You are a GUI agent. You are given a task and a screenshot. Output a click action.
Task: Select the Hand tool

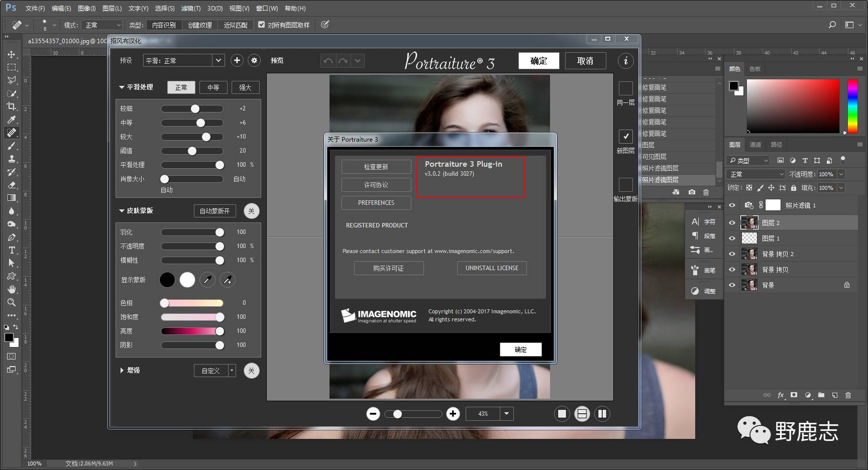pos(11,289)
